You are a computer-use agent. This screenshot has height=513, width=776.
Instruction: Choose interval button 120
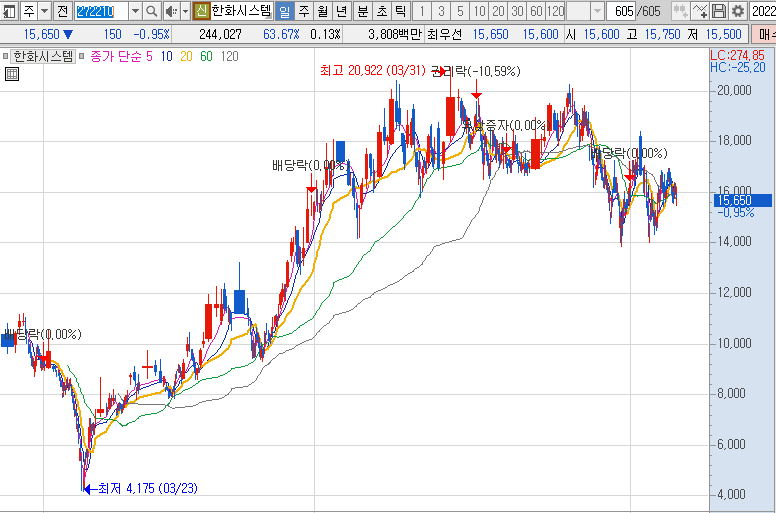(555, 10)
